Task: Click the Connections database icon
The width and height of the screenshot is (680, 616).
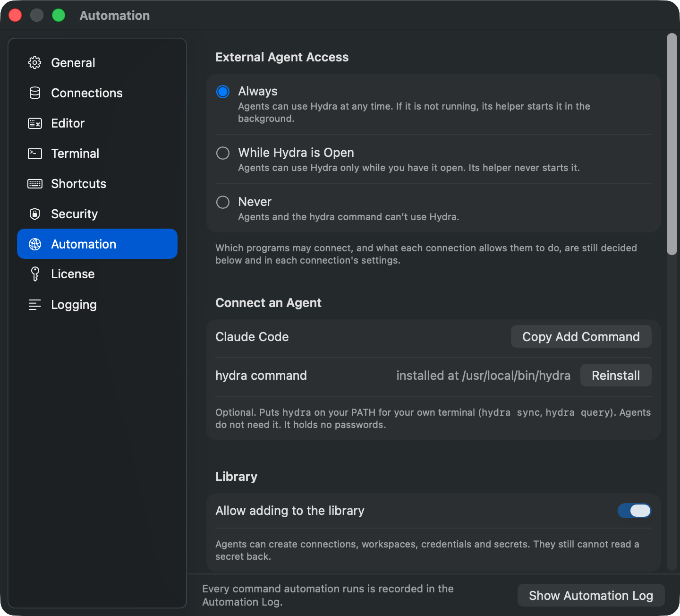Action: [x=35, y=93]
